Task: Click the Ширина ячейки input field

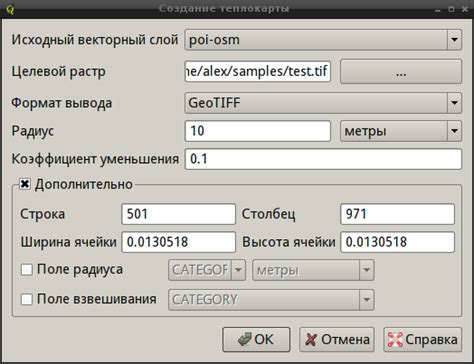Action: (x=178, y=242)
